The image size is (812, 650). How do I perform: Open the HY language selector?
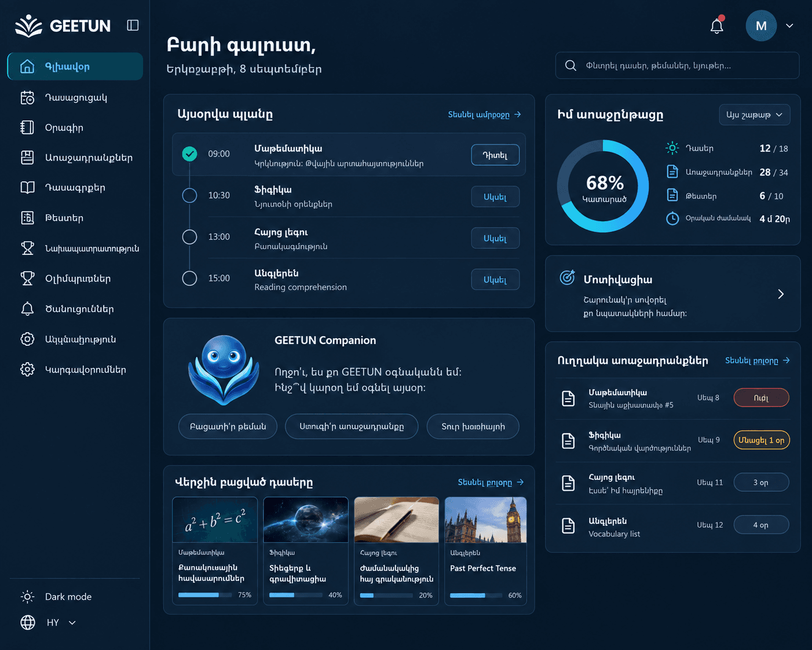point(49,622)
